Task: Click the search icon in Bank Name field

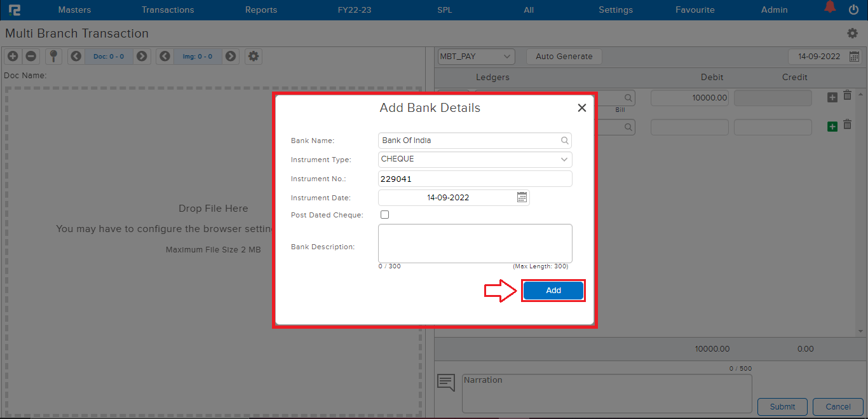Action: [x=564, y=141]
